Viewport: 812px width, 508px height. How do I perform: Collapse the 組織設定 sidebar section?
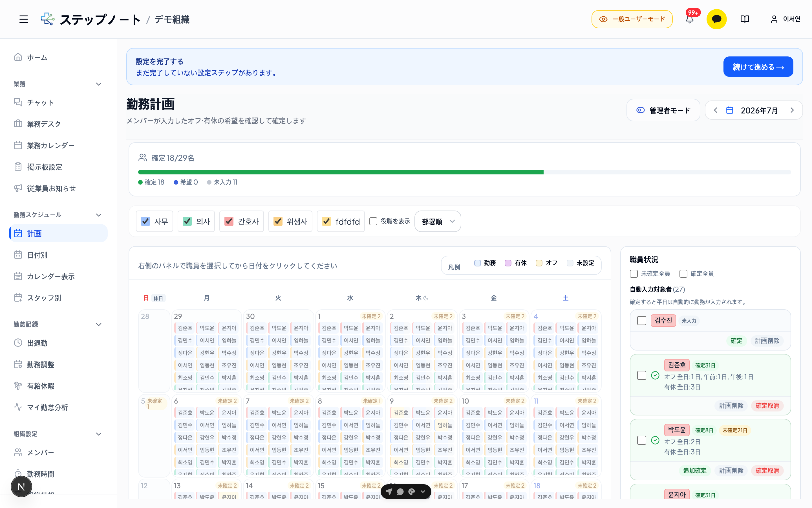99,434
